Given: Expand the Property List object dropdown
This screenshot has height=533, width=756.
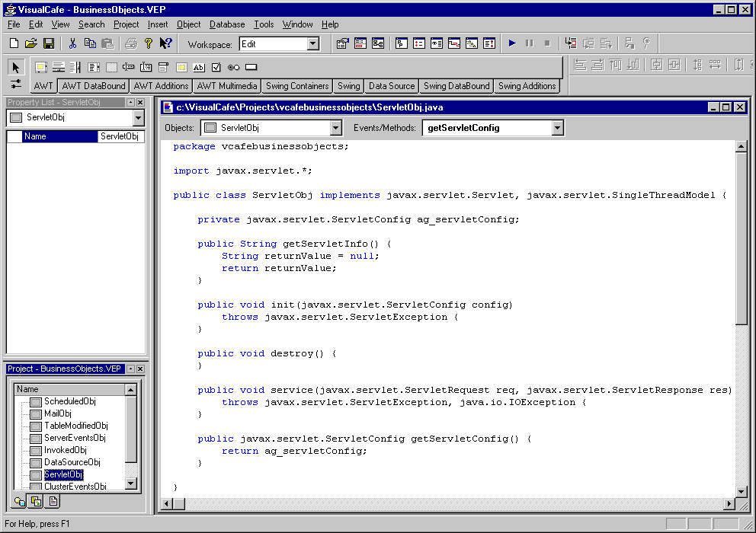Looking at the screenshot, I should point(138,117).
